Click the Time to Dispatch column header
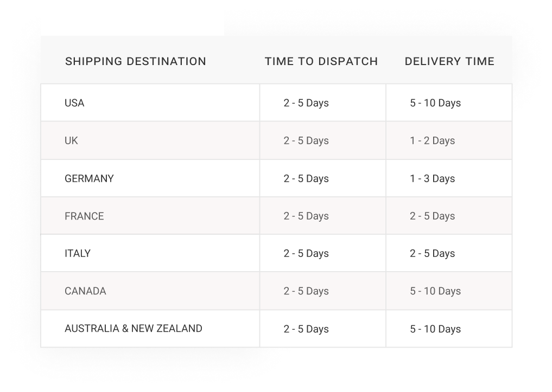Viewport: 552px width, 392px height. click(321, 61)
